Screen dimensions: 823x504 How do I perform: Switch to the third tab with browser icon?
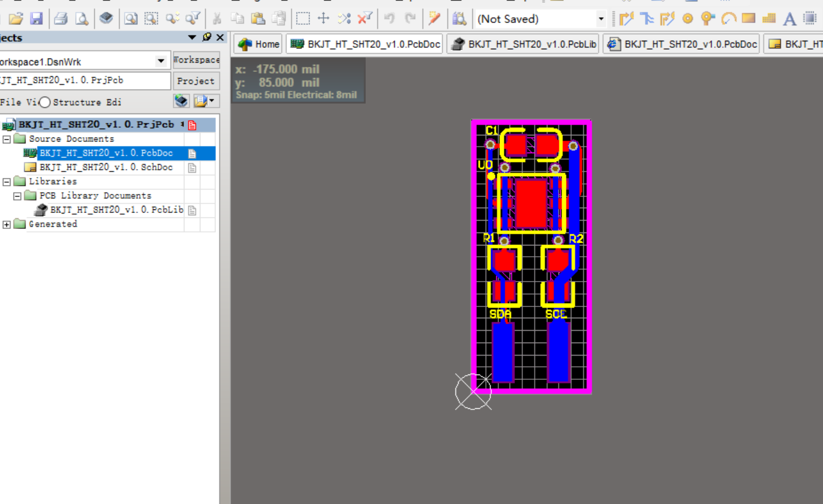pyautogui.click(x=681, y=44)
